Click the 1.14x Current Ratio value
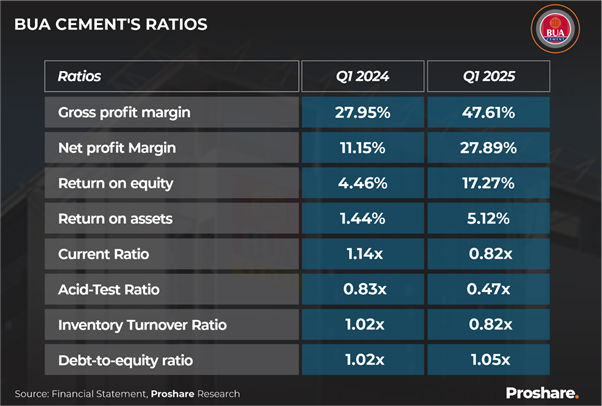602x406 pixels. pyautogui.click(x=365, y=254)
